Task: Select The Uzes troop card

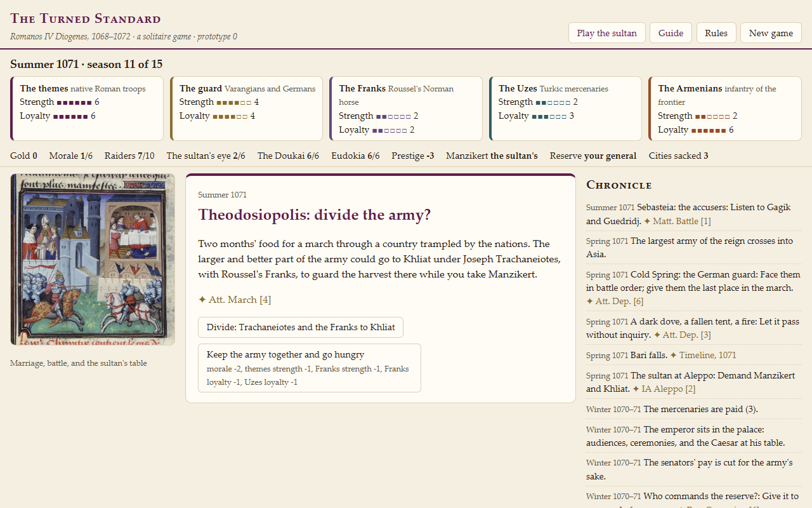Action: coord(565,109)
